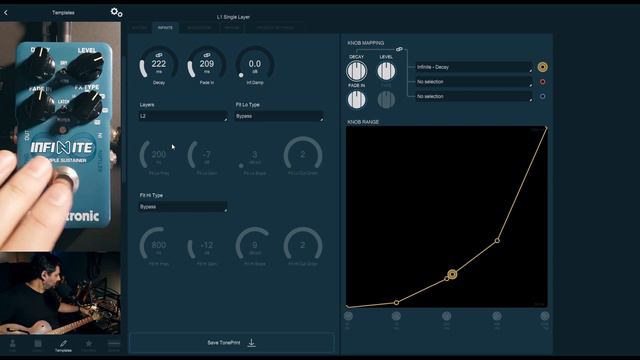Click the Templates header text
The image size is (640, 360).
63,13
